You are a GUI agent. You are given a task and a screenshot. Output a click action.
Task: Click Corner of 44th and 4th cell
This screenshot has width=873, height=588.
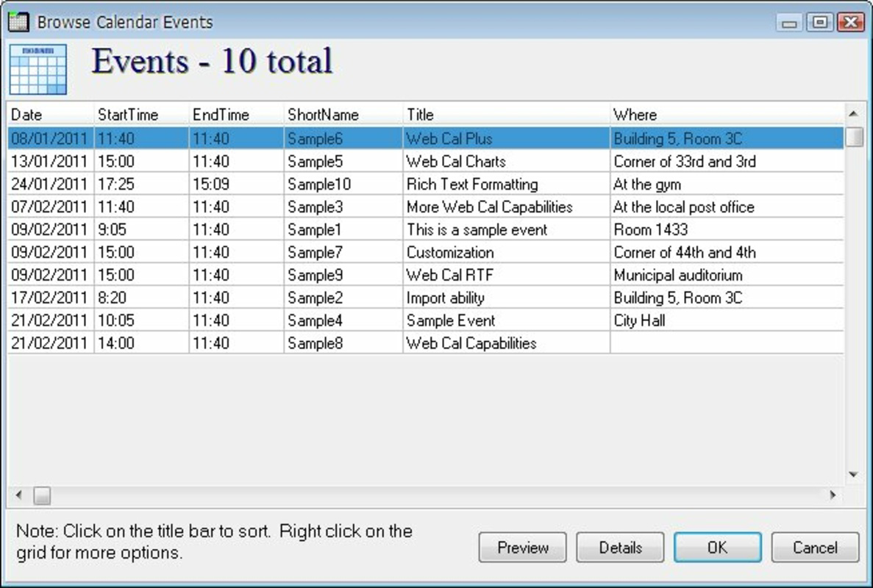click(727, 253)
